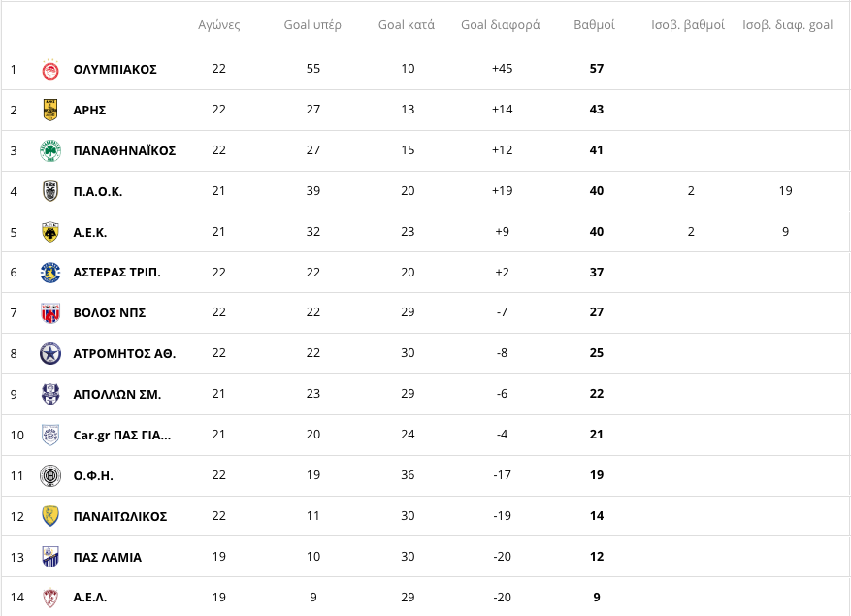Screen dimensions: 851x616
Task: Open the ΑΠΟΛΛΩΝ ΣΜ. team link
Action: (x=117, y=395)
